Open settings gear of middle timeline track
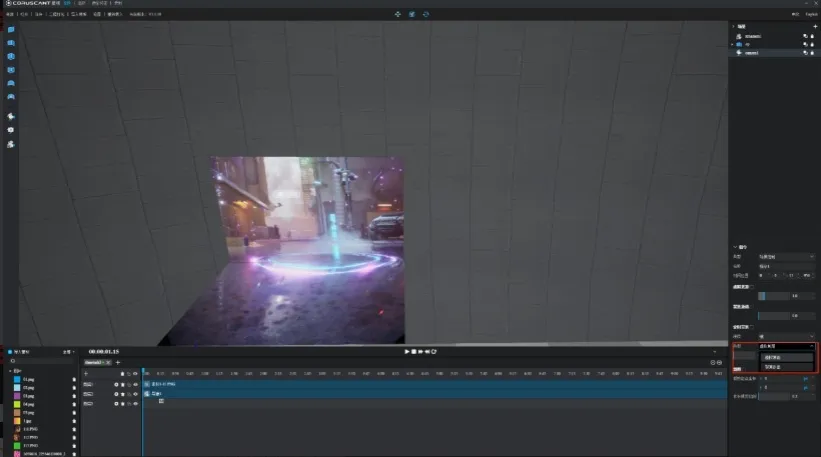 (x=116, y=394)
